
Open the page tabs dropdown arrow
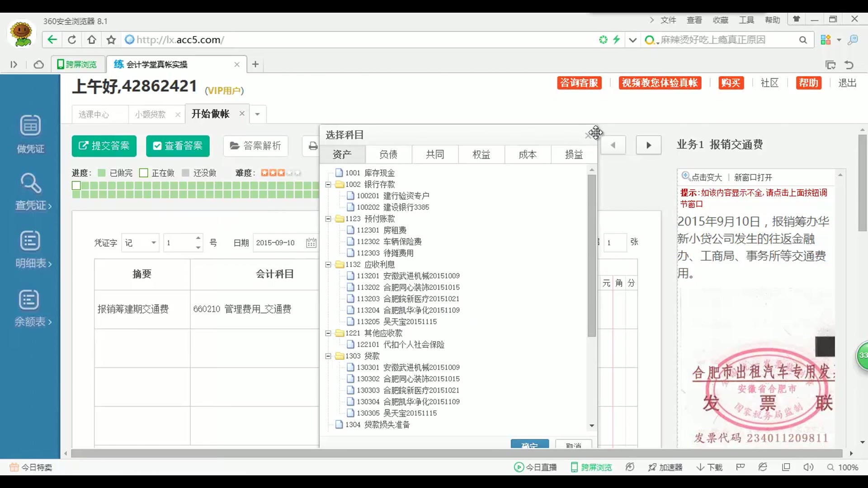click(x=257, y=114)
